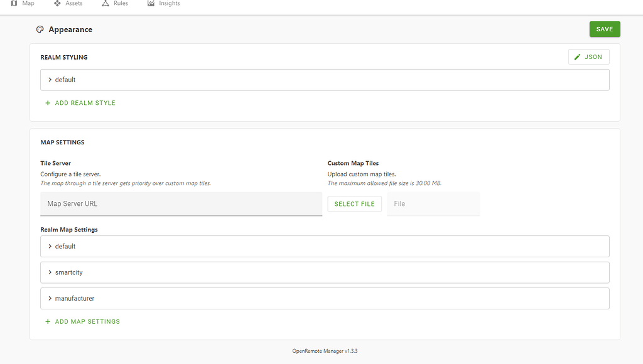Click the Appearance palette icon
This screenshot has height=364, width=643.
[x=40, y=29]
